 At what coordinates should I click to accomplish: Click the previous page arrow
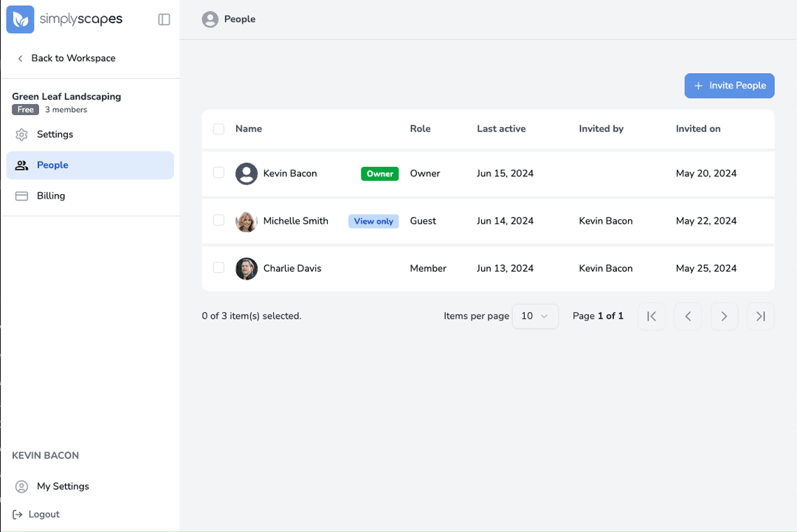(688, 317)
